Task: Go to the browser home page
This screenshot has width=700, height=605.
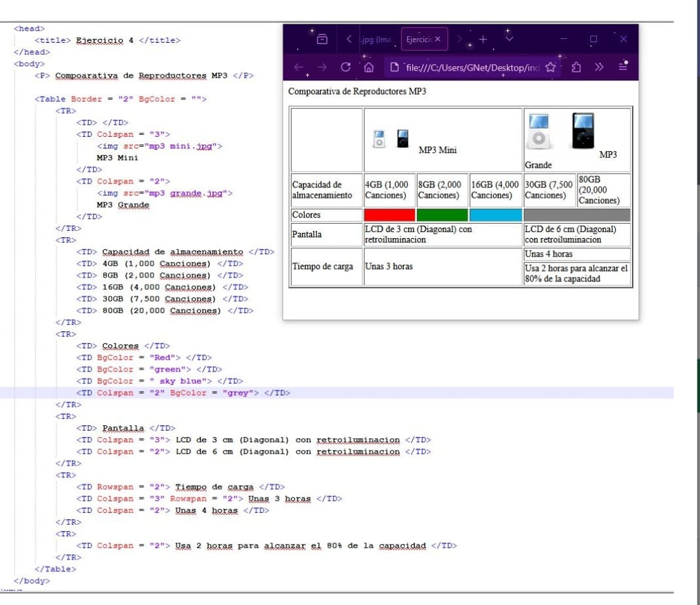Action: pyautogui.click(x=369, y=67)
